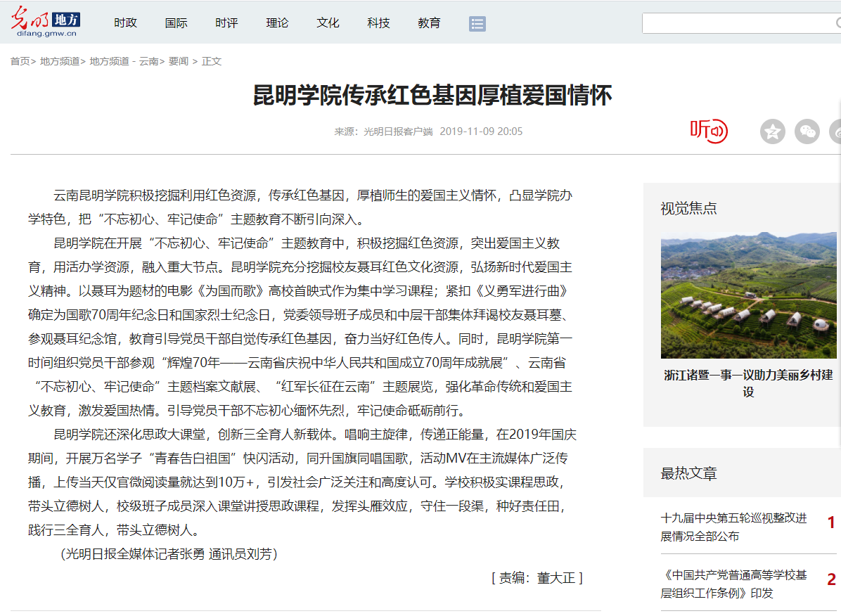Open the 理论 channel
Viewport: 841px width, 616px height.
pos(277,23)
